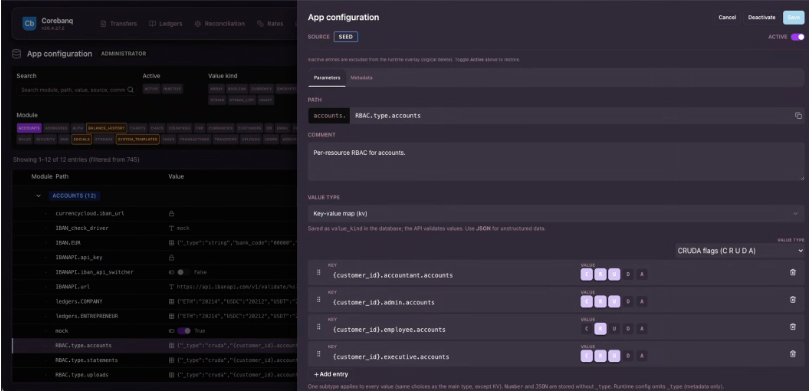The height and width of the screenshot is (392, 810).
Task: Toggle the D flag for accountant.accounts
Action: click(628, 275)
